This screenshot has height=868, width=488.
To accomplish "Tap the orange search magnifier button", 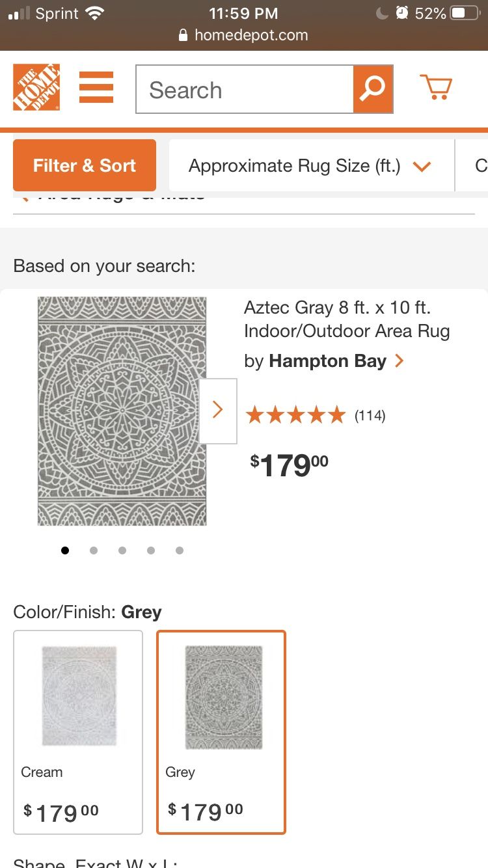I will pyautogui.click(x=373, y=88).
